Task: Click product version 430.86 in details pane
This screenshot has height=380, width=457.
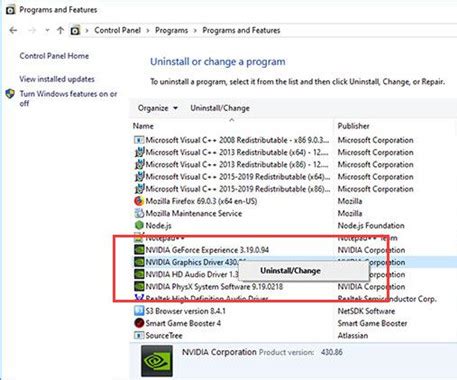Action: [x=332, y=352]
